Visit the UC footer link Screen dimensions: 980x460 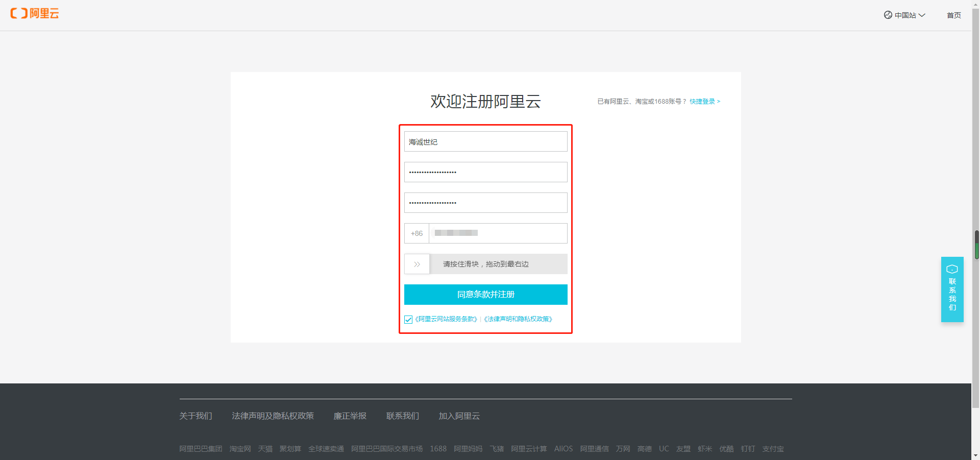point(664,449)
